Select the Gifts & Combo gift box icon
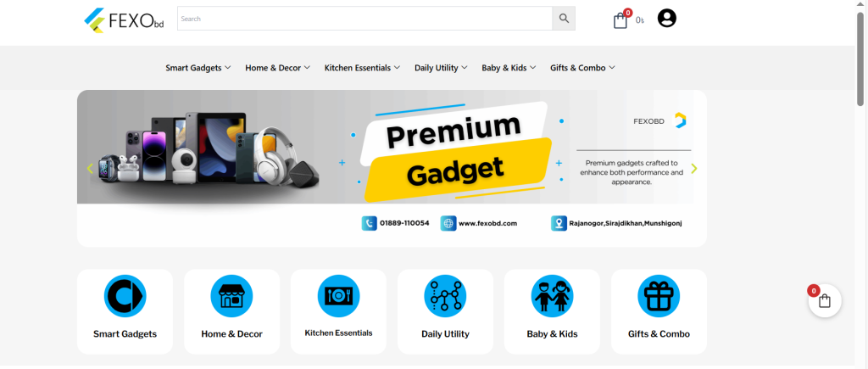Viewport: 868px width, 369px height. [659, 296]
